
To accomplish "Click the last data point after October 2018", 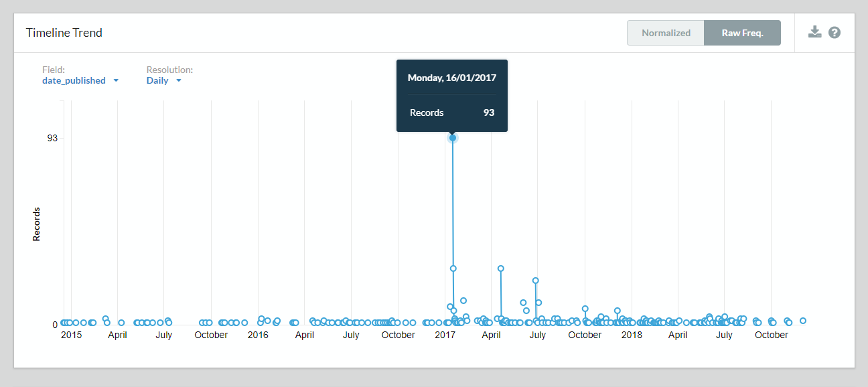I will click(x=803, y=321).
